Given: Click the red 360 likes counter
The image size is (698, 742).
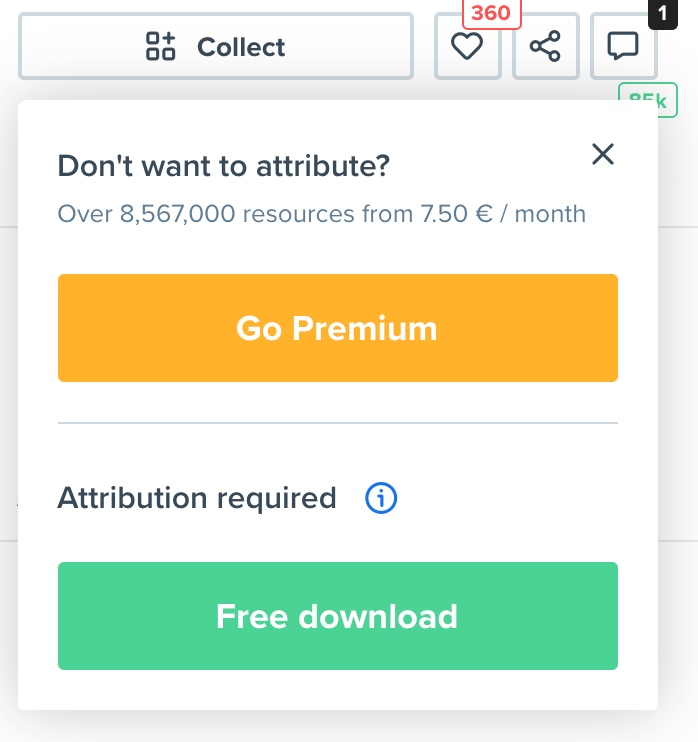Looking at the screenshot, I should (490, 14).
